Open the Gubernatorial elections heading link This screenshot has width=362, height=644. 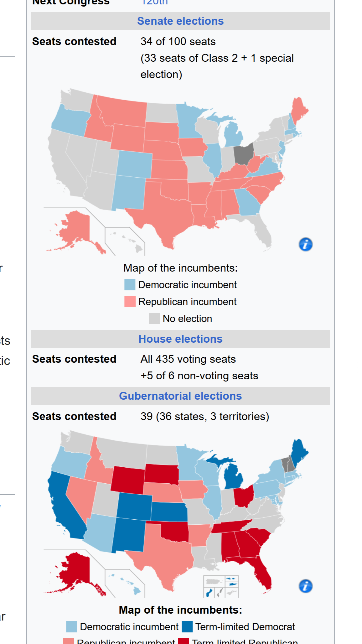point(180,396)
